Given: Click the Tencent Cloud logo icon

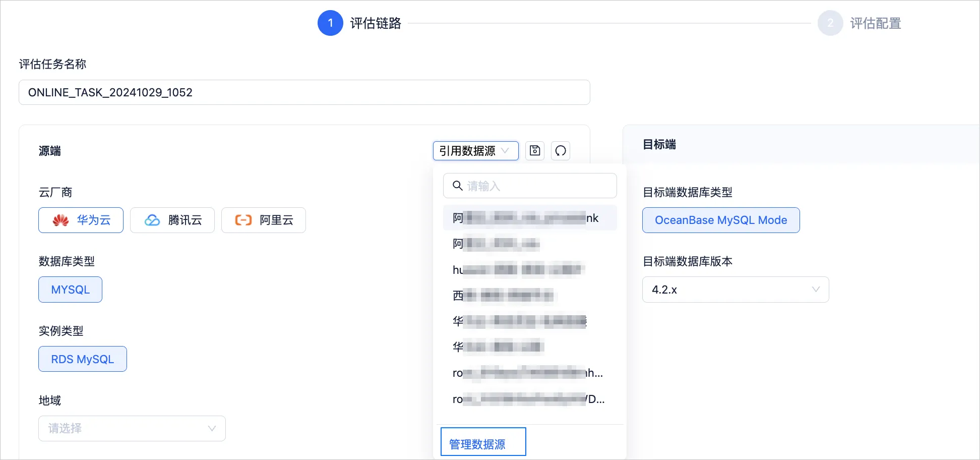Looking at the screenshot, I should pos(152,220).
